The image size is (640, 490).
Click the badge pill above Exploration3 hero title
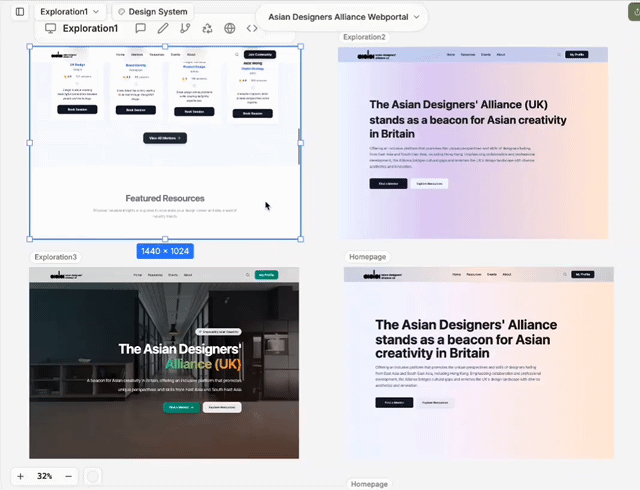[x=218, y=332]
